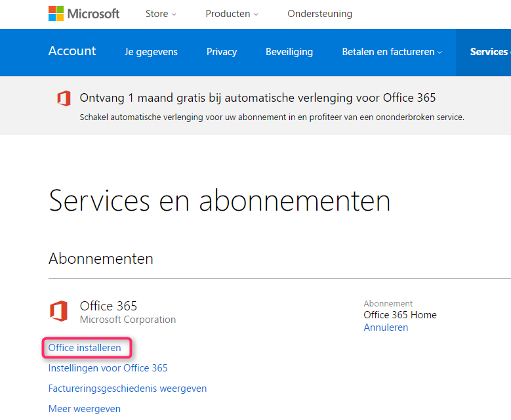This screenshot has width=511, height=420.
Task: Click the automatic renewal promo headline
Action: (257, 98)
